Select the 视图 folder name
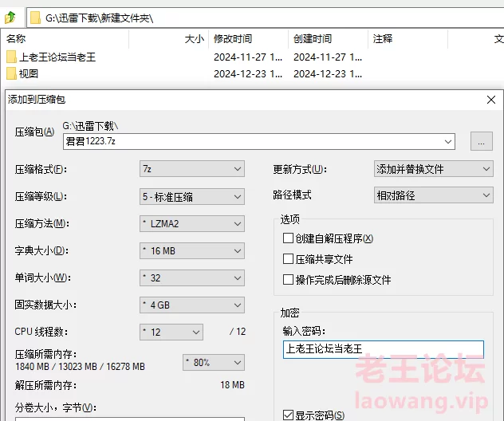Viewport: 504px width, 421px height. [x=29, y=74]
